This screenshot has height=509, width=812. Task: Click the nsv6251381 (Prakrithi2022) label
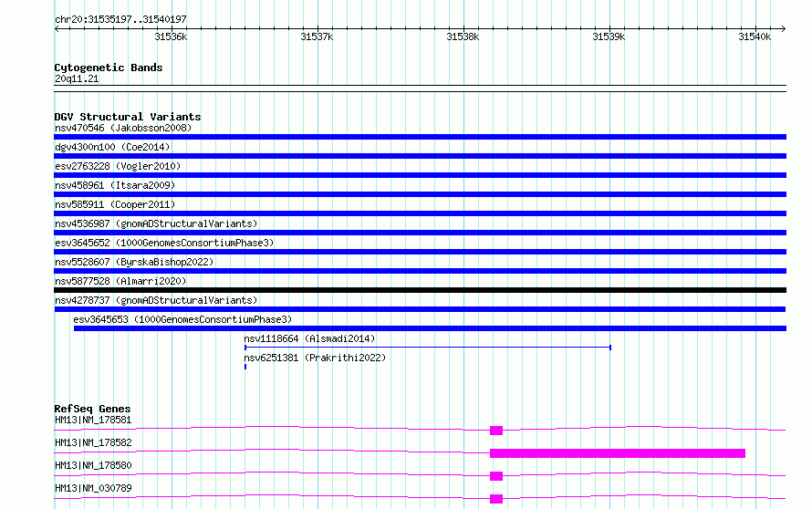[x=315, y=358]
